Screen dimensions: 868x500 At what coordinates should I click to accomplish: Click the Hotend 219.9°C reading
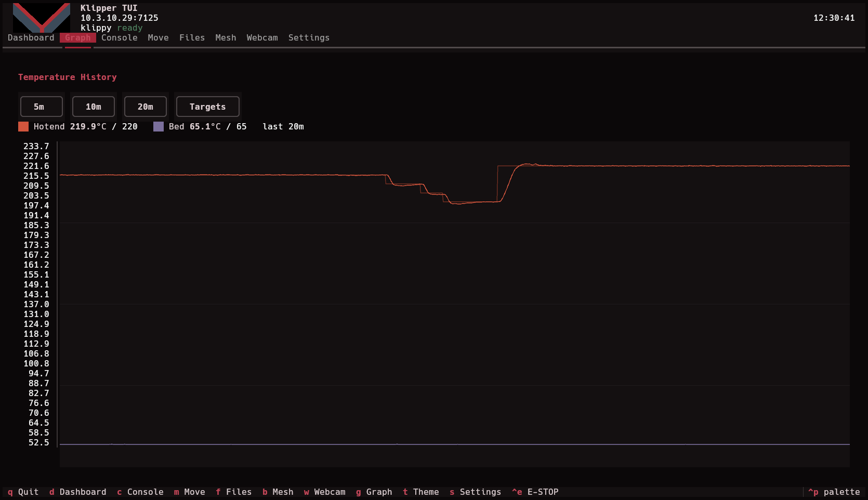pos(86,127)
